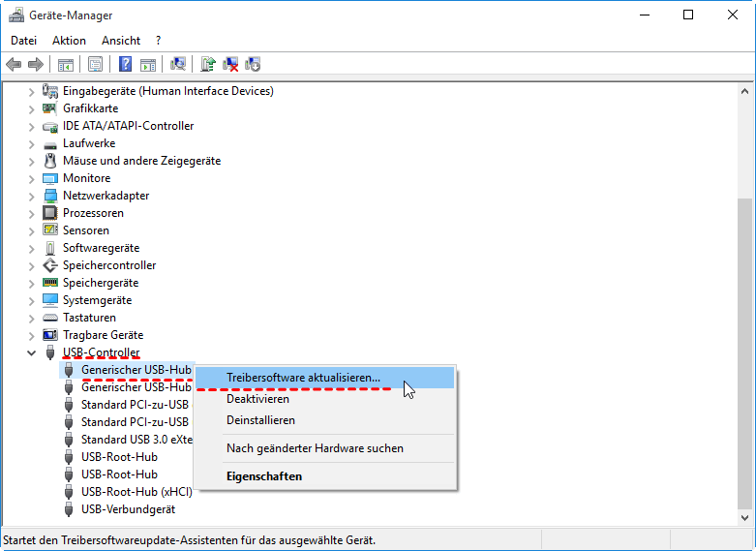
Task: Click the scrollbar down arrow
Action: coord(745,518)
